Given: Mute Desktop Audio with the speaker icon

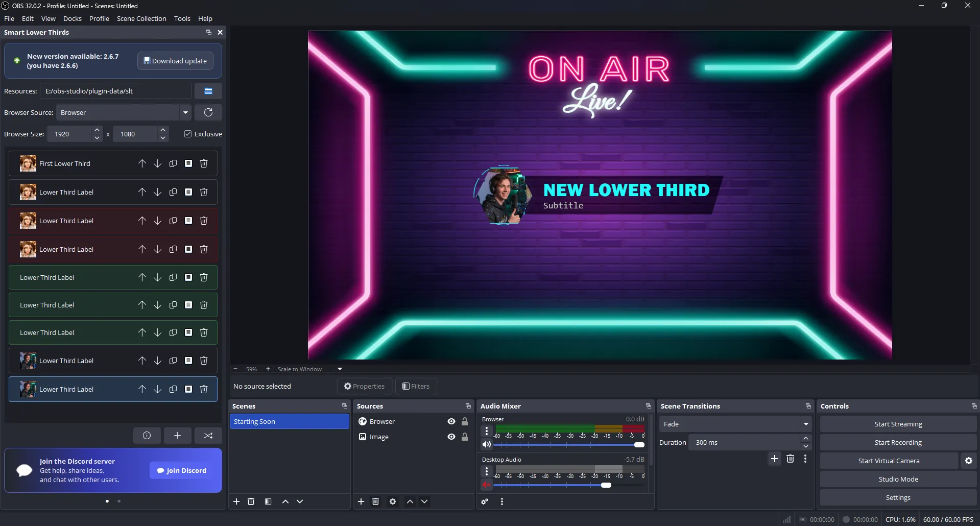Looking at the screenshot, I should tap(486, 485).
